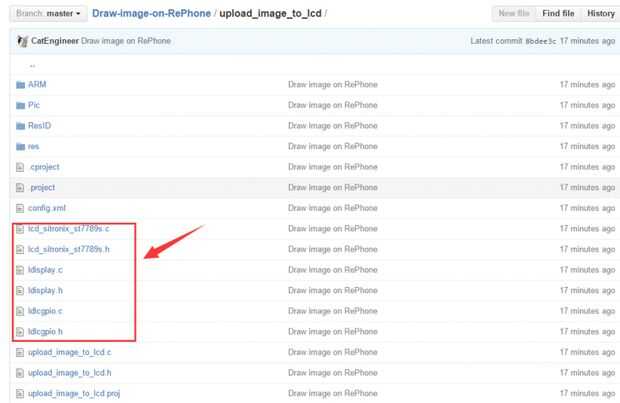620x403 pixels.
Task: Click the .cproject file icon
Action: click(x=20, y=167)
